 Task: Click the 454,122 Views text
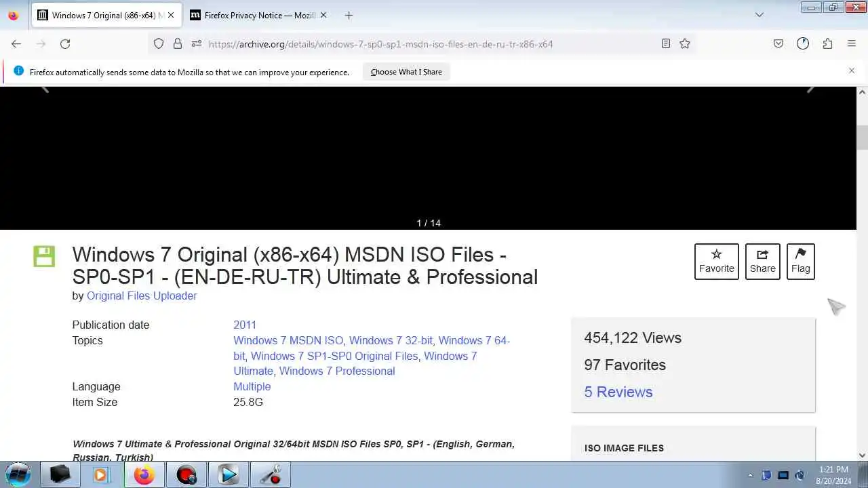[633, 338]
